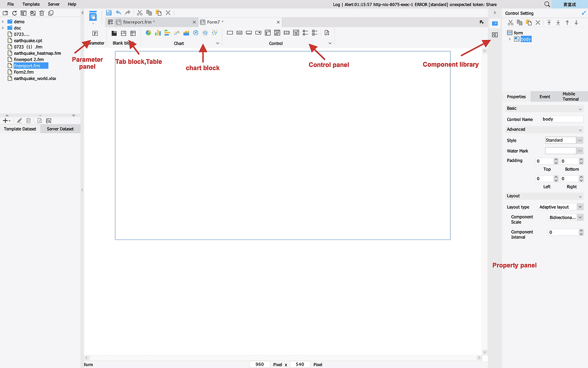Move control to bottom in Control Setting
This screenshot has height=368, width=588.
coord(558,23)
